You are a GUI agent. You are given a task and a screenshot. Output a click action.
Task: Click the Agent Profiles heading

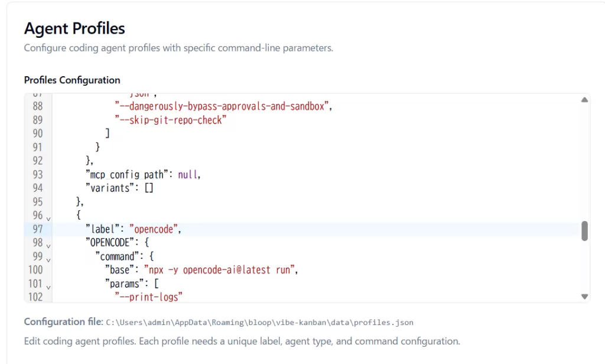coord(74,28)
